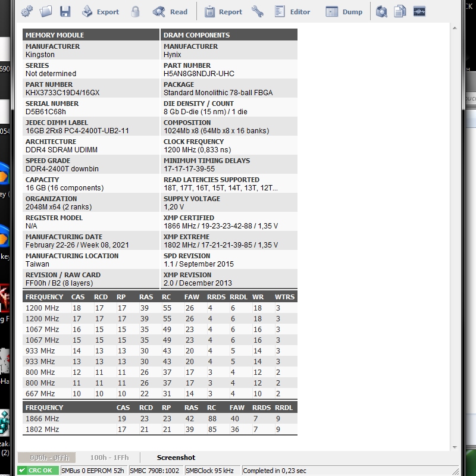
Task: Click '800 MHz' in the CAS 11 row
Action: pyautogui.click(x=40, y=383)
